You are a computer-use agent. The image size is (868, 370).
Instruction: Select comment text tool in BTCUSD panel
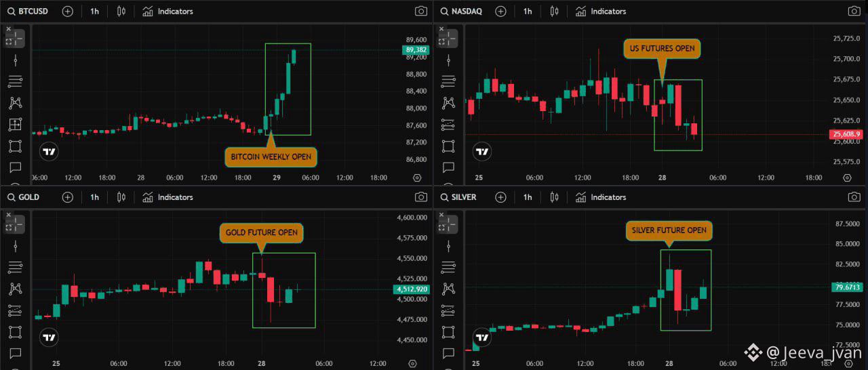click(15, 167)
